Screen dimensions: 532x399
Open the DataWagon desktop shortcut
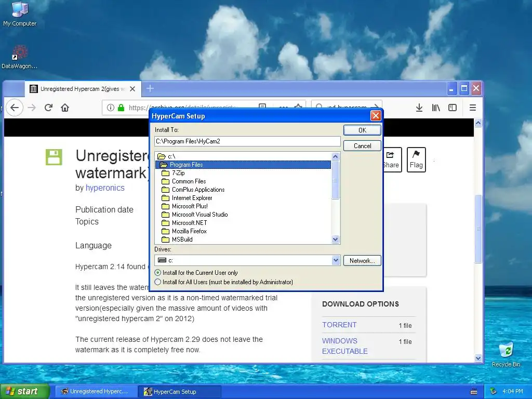pyautogui.click(x=19, y=57)
